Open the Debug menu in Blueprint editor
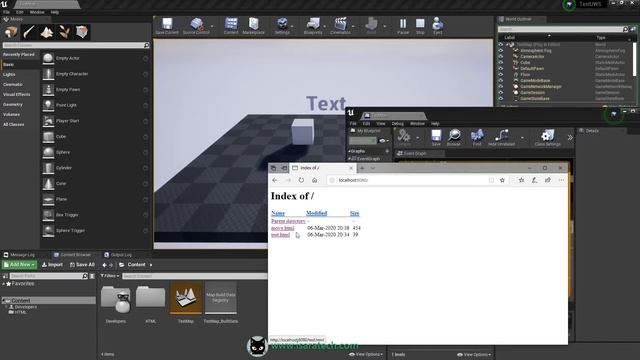Viewport: 640px width, 360px height. [398, 123]
